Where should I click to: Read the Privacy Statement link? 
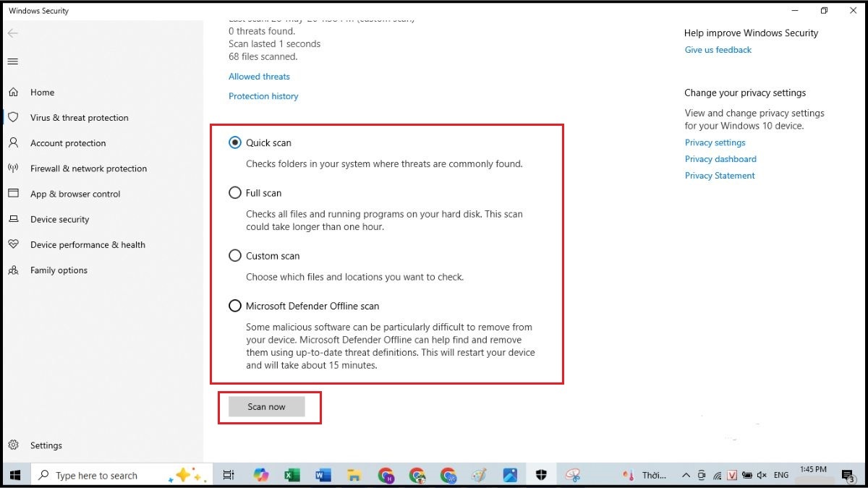[720, 176]
